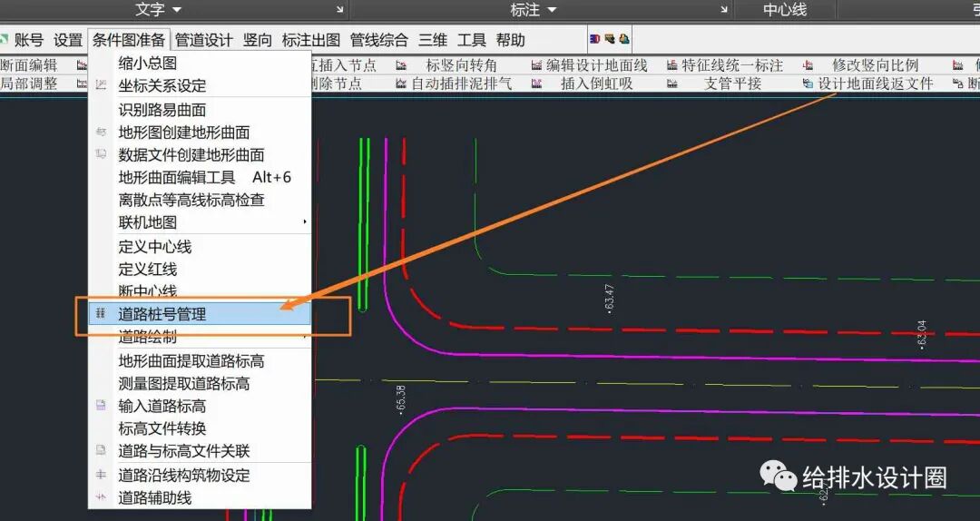Click the 局部调整 toolbar button
Image resolution: width=980 pixels, height=521 pixels.
coord(28,84)
